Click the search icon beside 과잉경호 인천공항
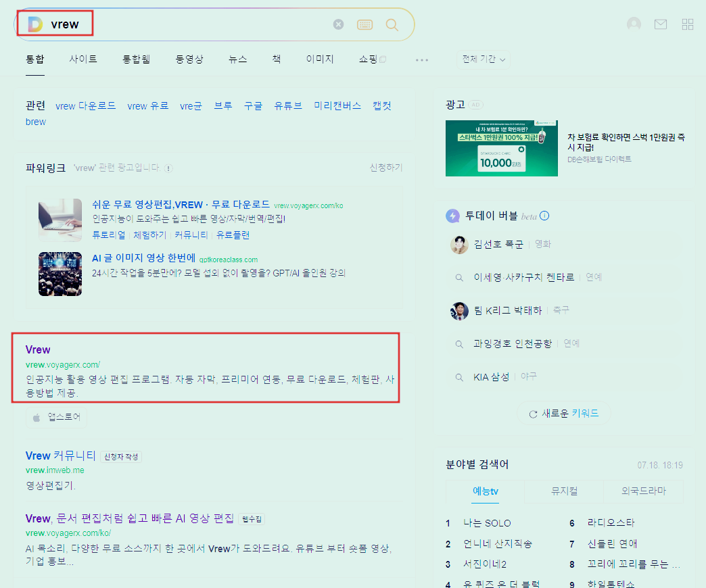Viewport: 706px width, 588px height. (x=459, y=344)
